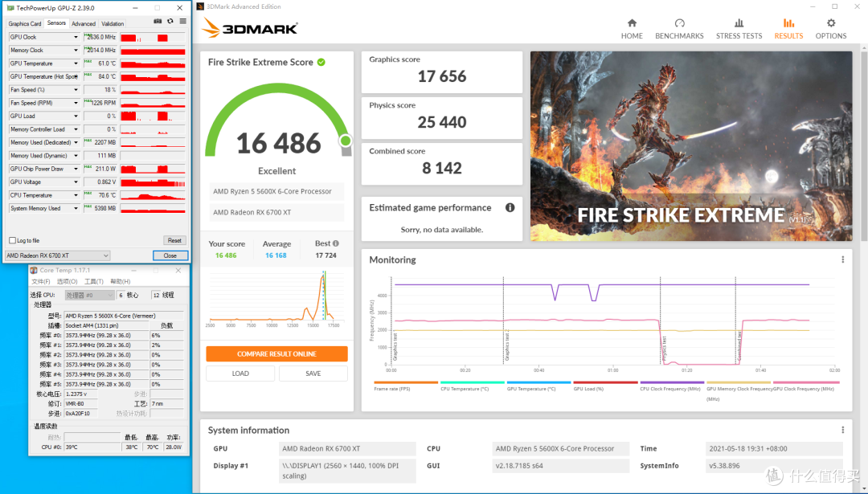Click info icon beside Estimated game performance
The height and width of the screenshot is (494, 868).
point(510,207)
